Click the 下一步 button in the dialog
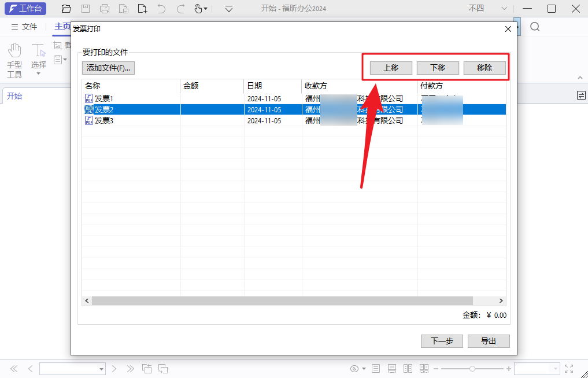Viewport: 588px width, 378px height. (441, 341)
